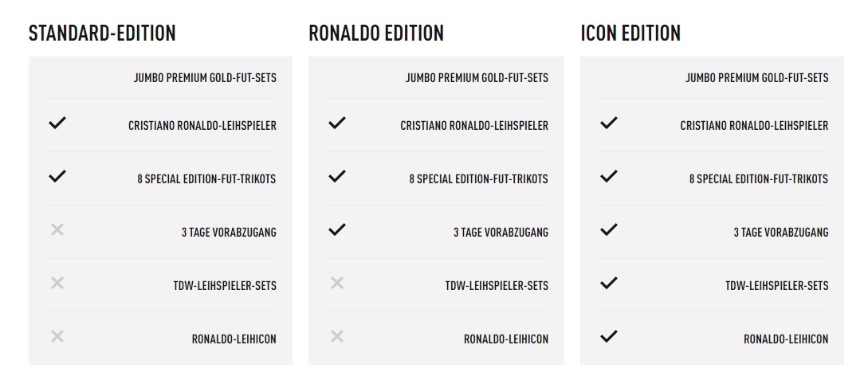The width and height of the screenshot is (868, 388).
Task: Click gray X beside 3 Tage Vorabzugang in Standard-Edition
Action: tap(57, 229)
